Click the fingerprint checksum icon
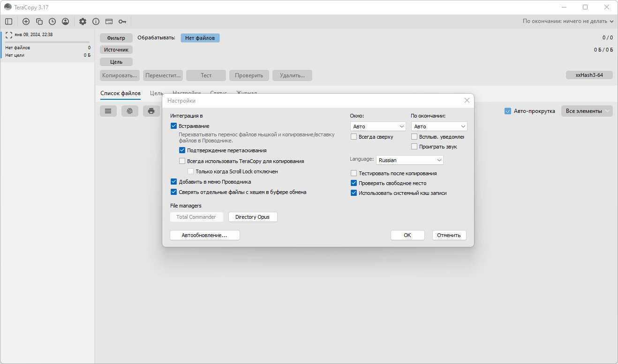 (x=130, y=111)
